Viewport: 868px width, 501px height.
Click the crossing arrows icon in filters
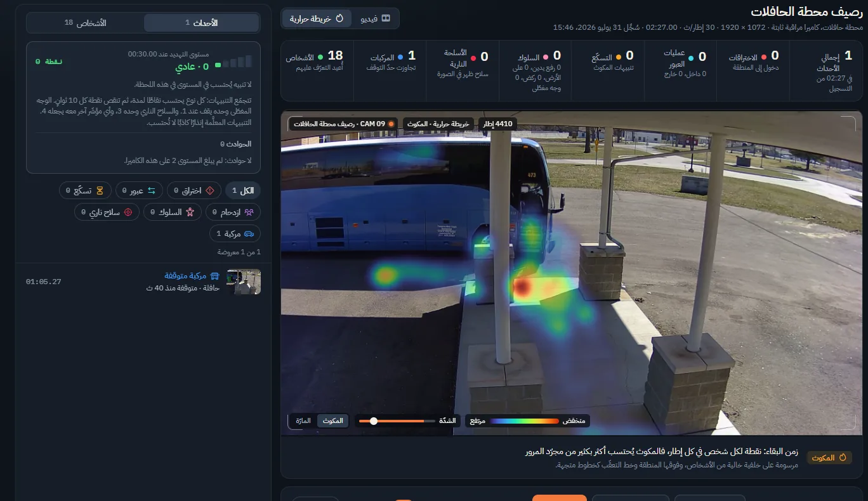coord(152,190)
